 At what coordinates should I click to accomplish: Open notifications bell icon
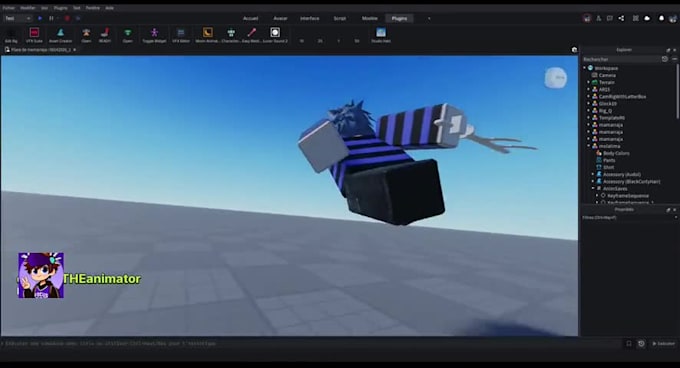click(x=661, y=18)
